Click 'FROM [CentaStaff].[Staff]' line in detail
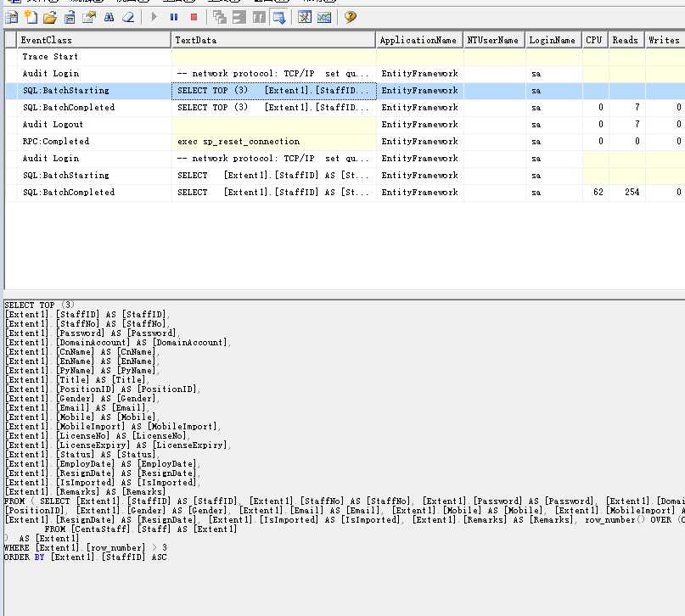 [141, 529]
